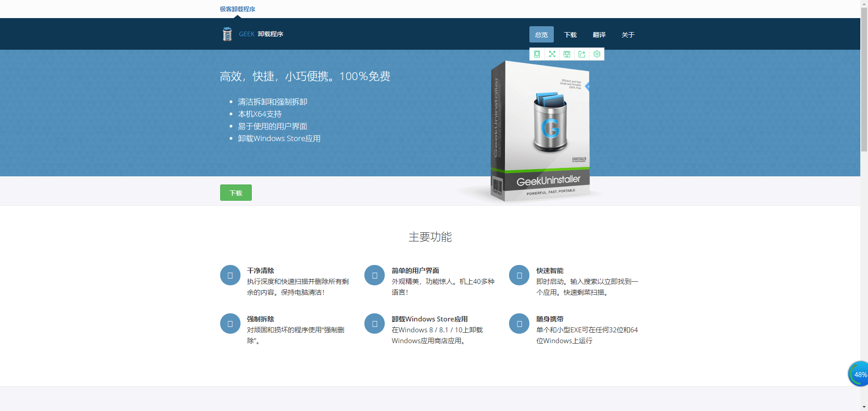Open the 总览 navigation link

coord(541,34)
